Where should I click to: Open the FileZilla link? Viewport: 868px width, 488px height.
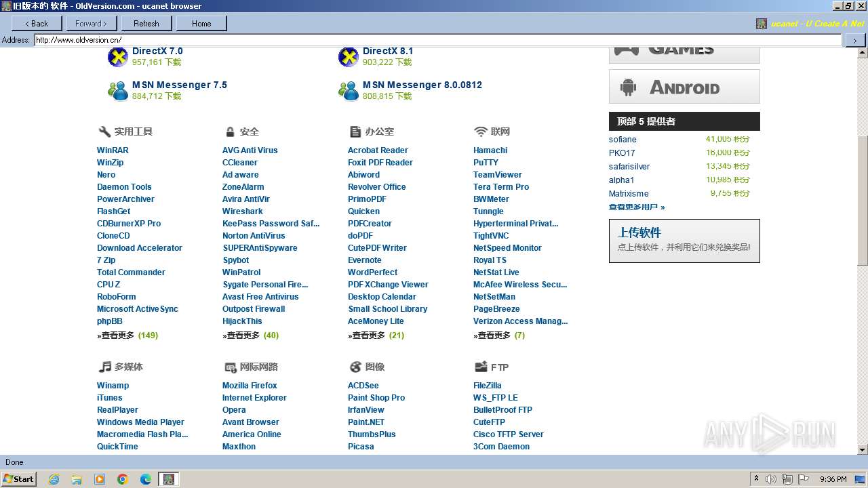488,386
